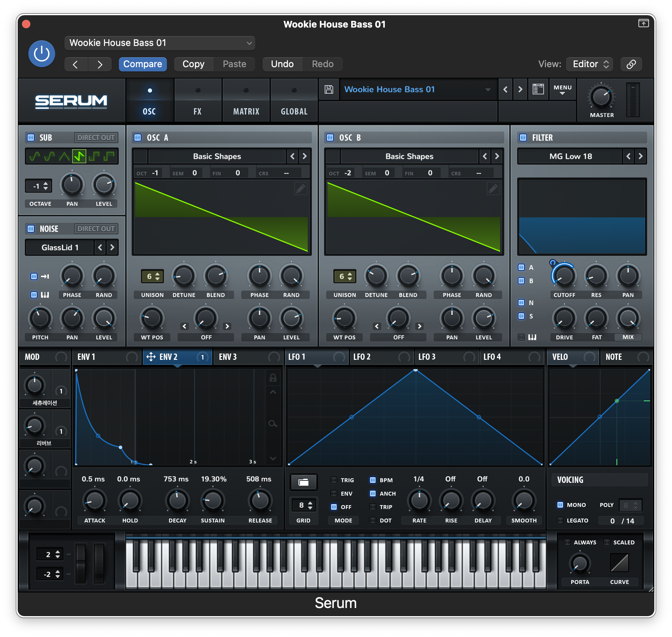Open the preset browser list icon
This screenshot has width=672, height=637.
[538, 89]
